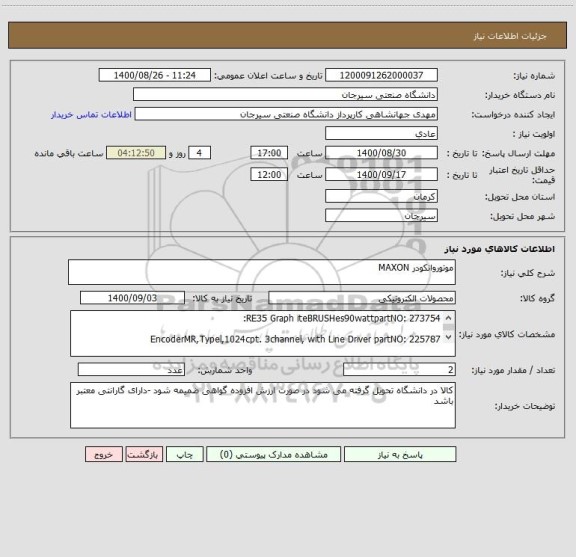Click the request creator field مهدی جهانشاهی

click(286, 114)
